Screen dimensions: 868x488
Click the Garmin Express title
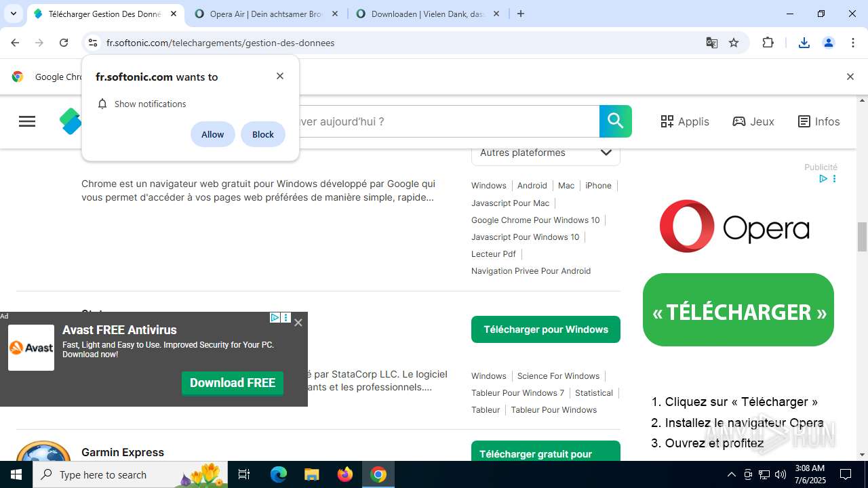coord(123,452)
